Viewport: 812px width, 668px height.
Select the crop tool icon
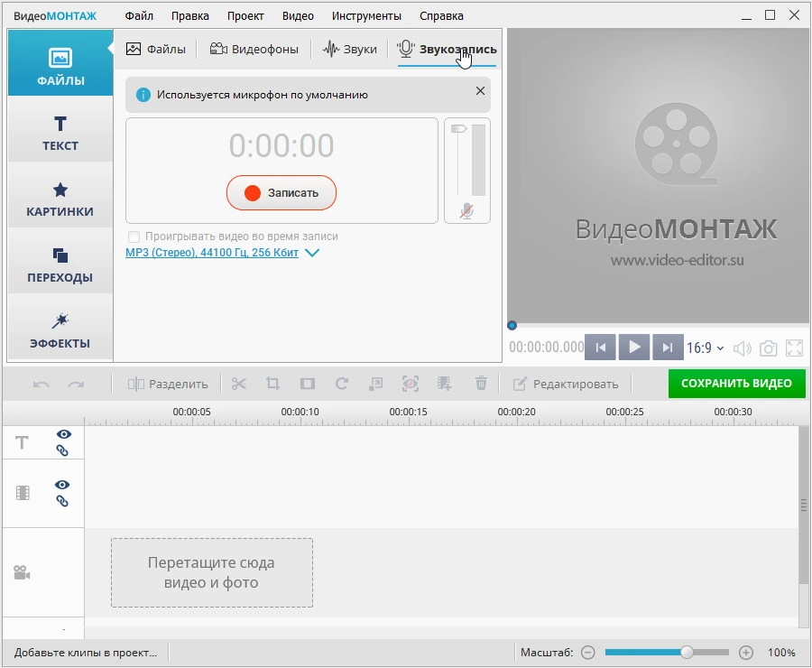(x=272, y=384)
